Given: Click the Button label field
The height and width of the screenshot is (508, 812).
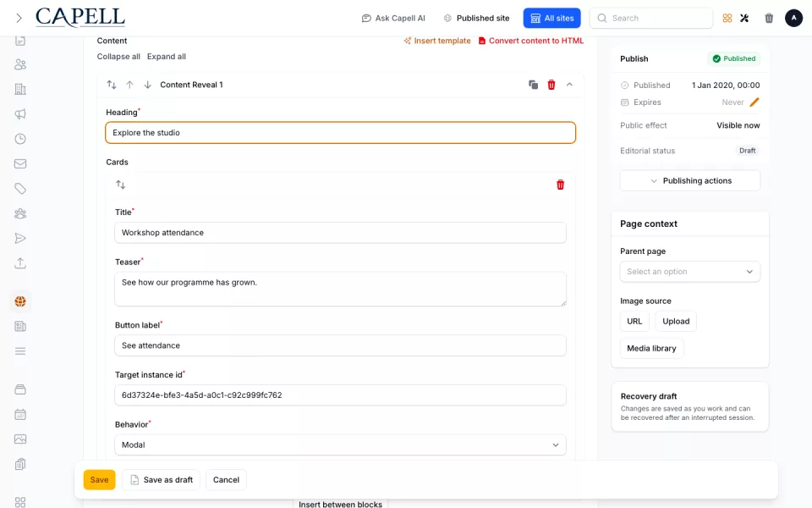Looking at the screenshot, I should click(340, 345).
